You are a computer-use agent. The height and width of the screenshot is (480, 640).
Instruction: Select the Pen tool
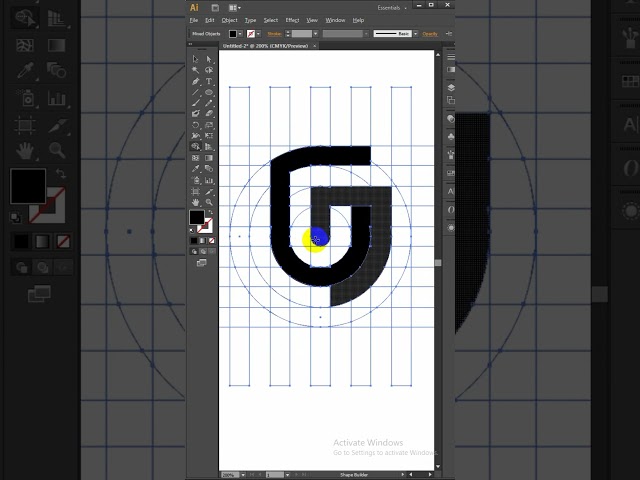(x=196, y=81)
